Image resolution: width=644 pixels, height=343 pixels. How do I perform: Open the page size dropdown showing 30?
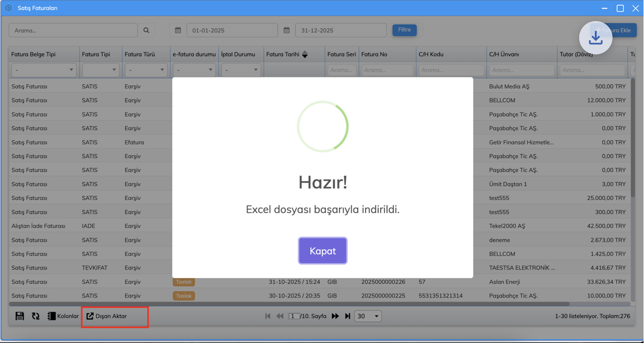368,316
